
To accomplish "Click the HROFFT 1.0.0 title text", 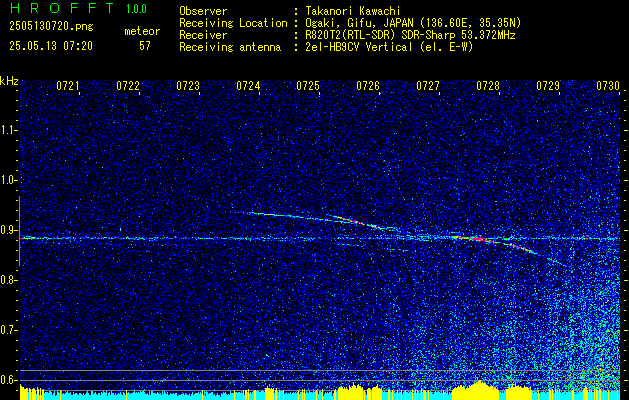I will coord(78,8).
